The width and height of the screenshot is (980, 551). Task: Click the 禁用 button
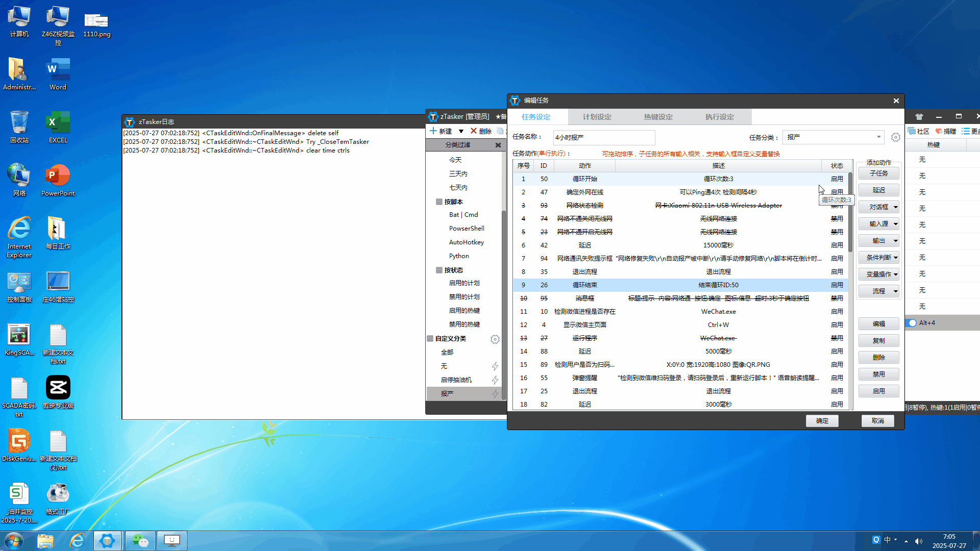coord(878,374)
